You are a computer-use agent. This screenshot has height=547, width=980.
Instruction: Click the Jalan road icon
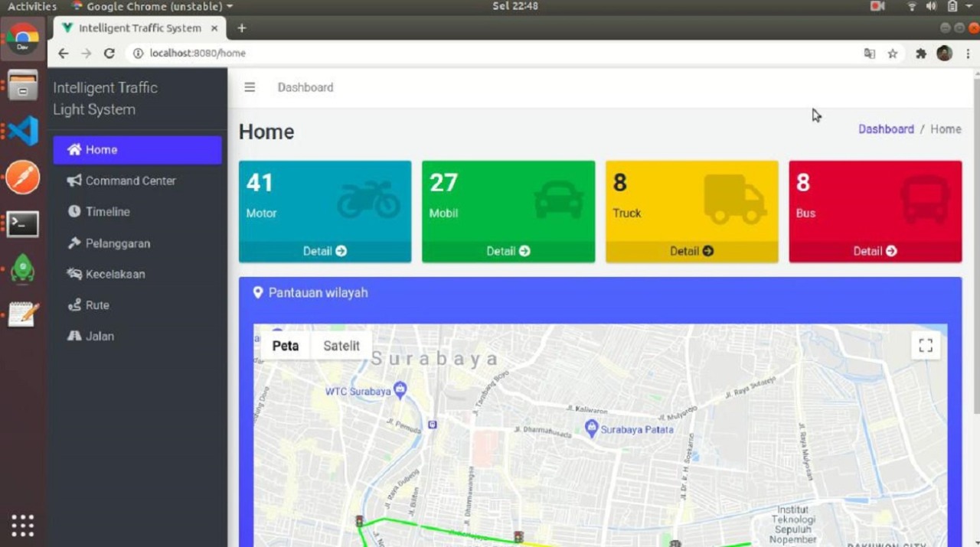pos(74,336)
